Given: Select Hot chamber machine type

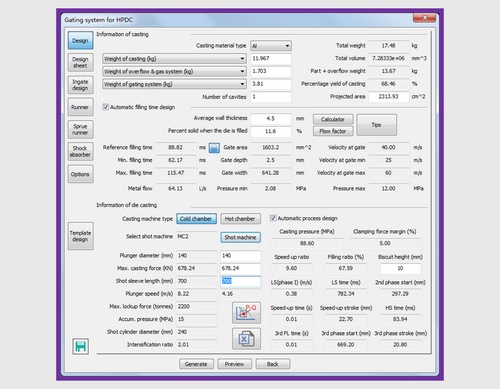Looking at the screenshot, I should pyautogui.click(x=240, y=219).
